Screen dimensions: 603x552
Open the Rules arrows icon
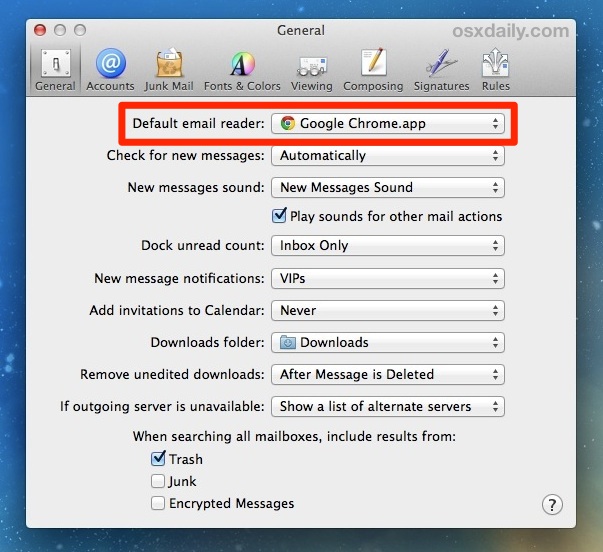495,62
